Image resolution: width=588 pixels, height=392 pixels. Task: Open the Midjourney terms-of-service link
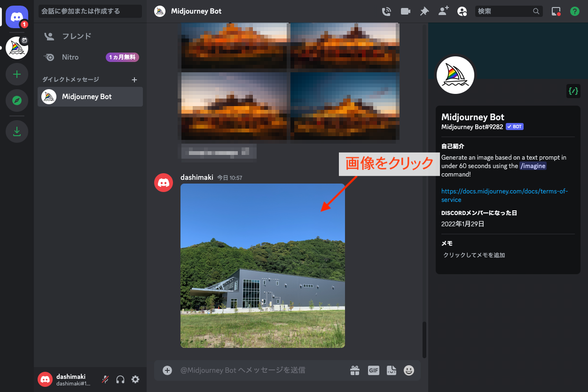[x=504, y=195]
